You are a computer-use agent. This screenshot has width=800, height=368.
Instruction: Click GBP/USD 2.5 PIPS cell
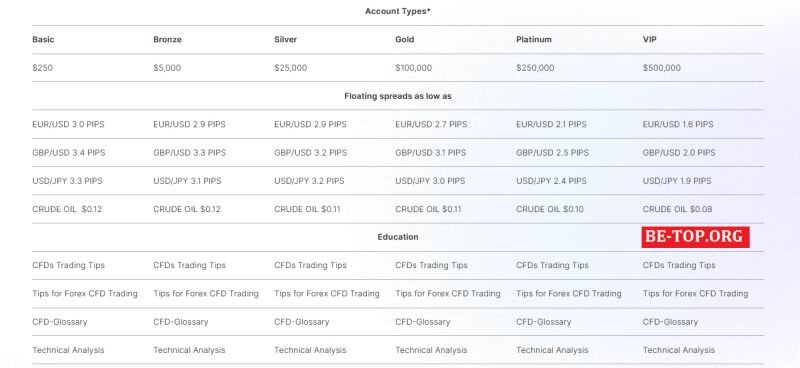tap(552, 153)
